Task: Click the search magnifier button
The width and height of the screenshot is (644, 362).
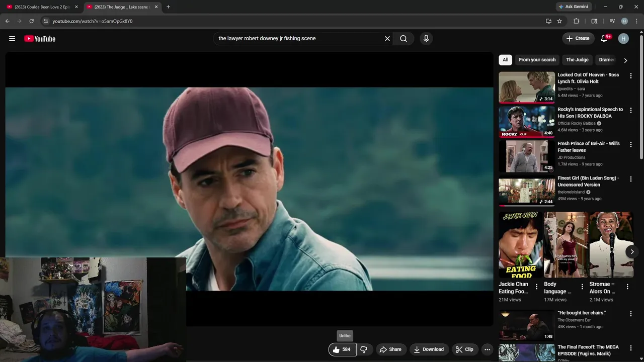Action: [404, 39]
